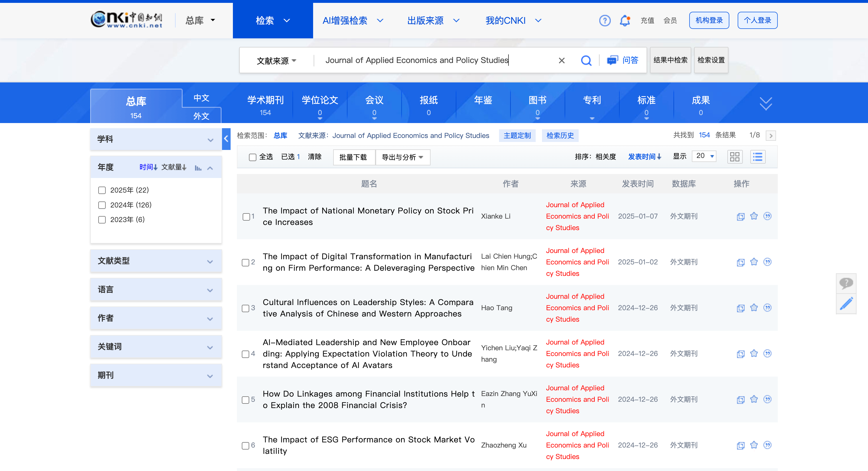Open the 问答 chat assistant
The width and height of the screenshot is (868, 471).
(x=623, y=60)
